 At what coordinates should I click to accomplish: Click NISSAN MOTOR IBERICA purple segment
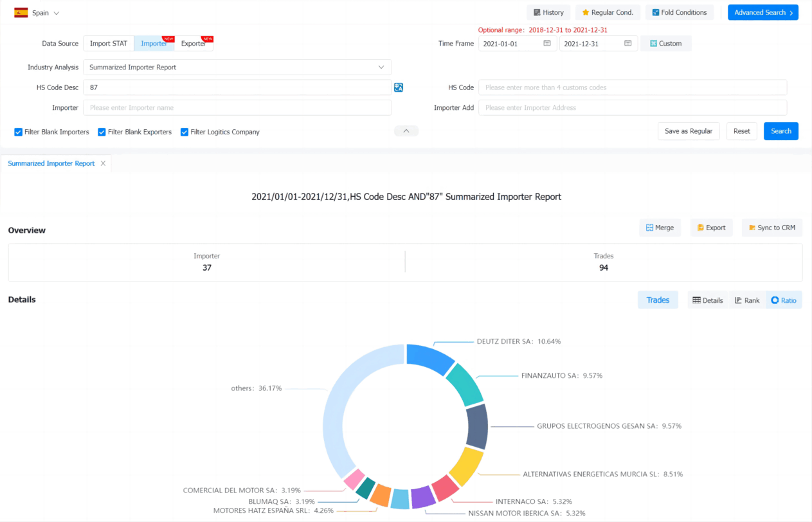coord(423,498)
